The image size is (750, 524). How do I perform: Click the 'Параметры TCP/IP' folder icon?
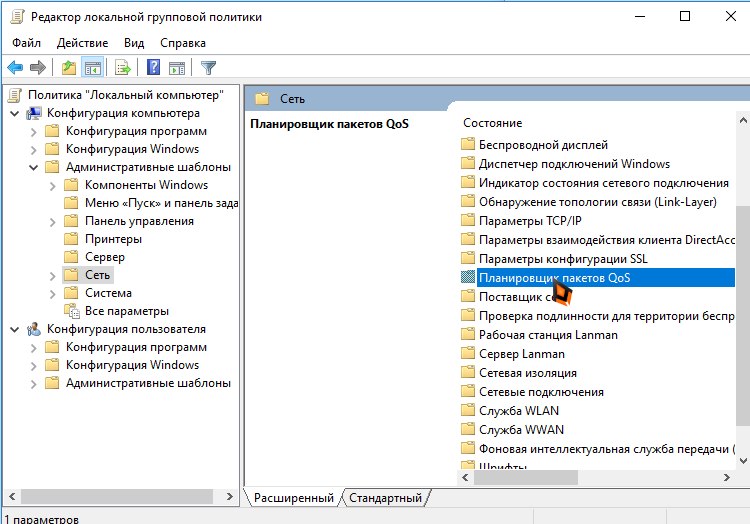468,220
